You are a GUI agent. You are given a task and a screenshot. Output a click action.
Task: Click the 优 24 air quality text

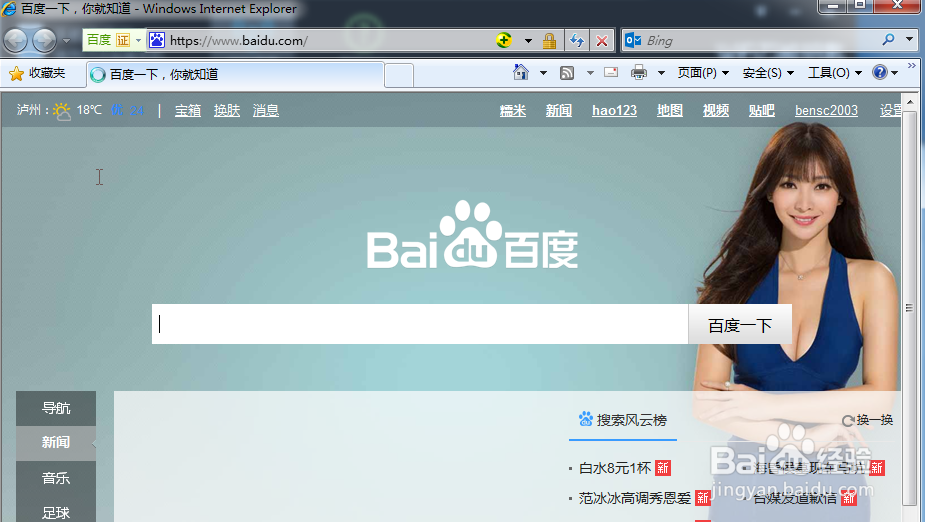[127, 110]
